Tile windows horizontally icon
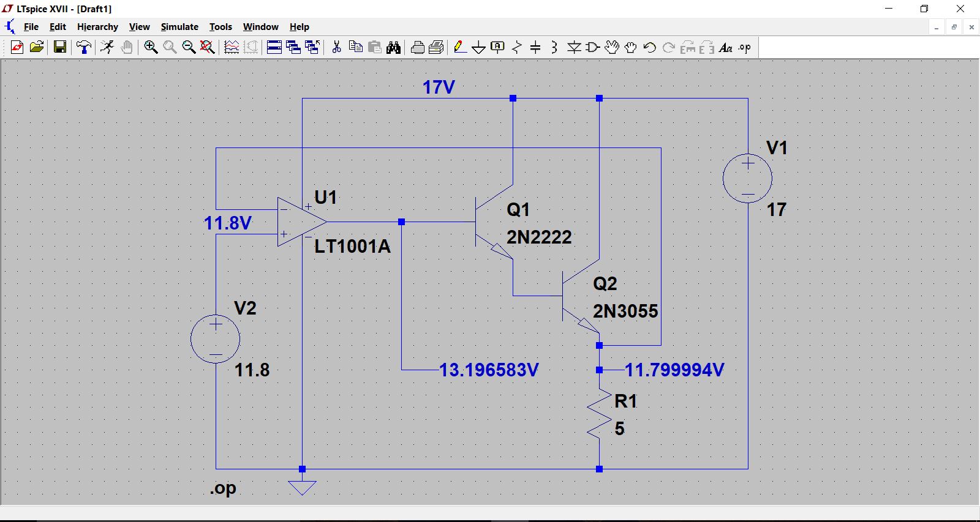The image size is (980, 522). [274, 47]
